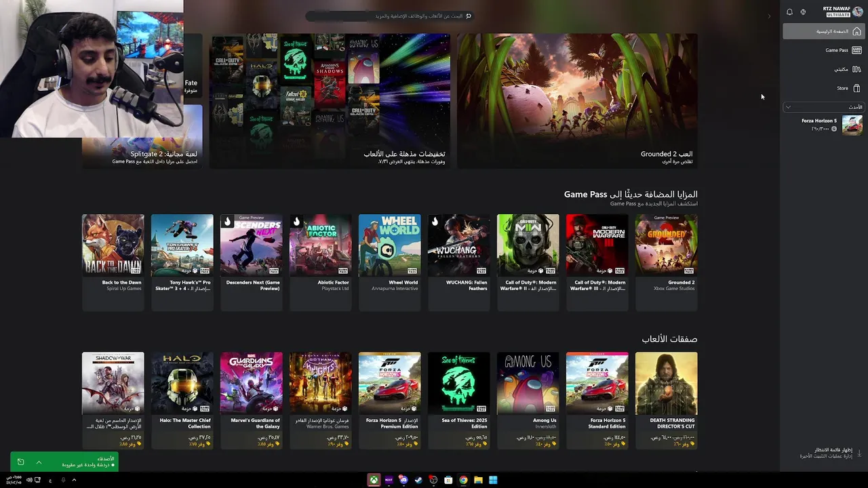This screenshot has width=868, height=488.
Task: Open Back to the Dawn game card
Action: click(x=113, y=262)
